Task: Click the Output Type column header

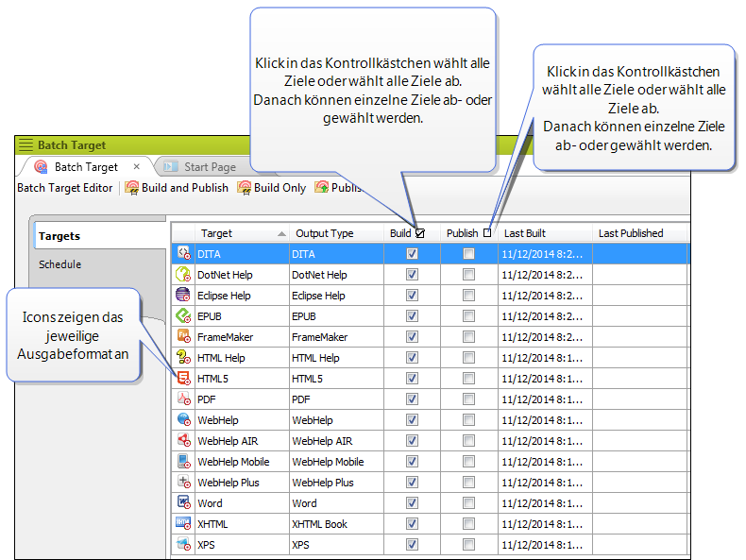Action: click(x=324, y=233)
